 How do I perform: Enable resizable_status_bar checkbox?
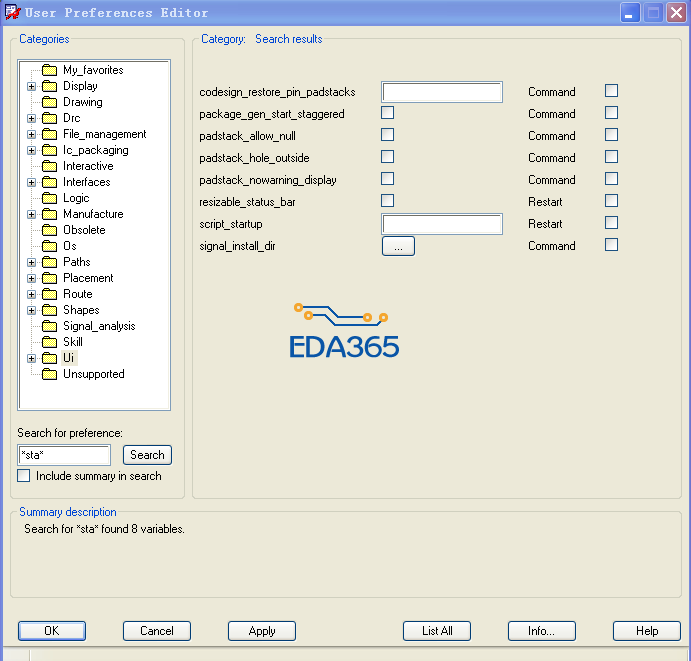[387, 201]
